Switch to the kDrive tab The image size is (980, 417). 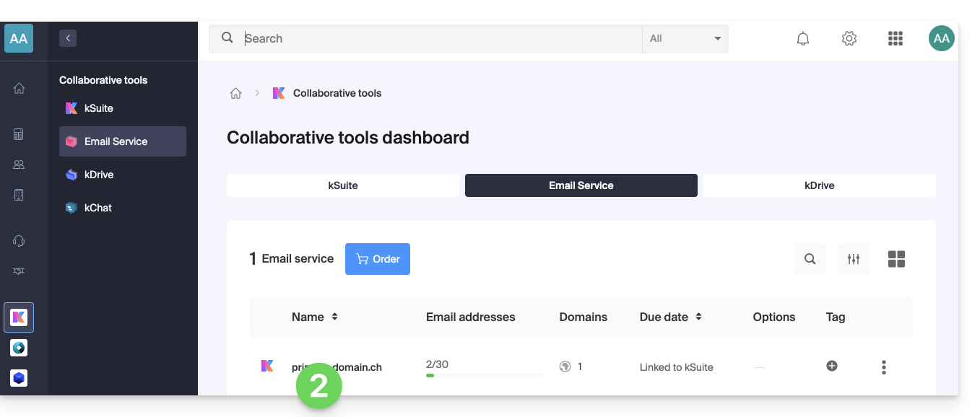(x=819, y=185)
